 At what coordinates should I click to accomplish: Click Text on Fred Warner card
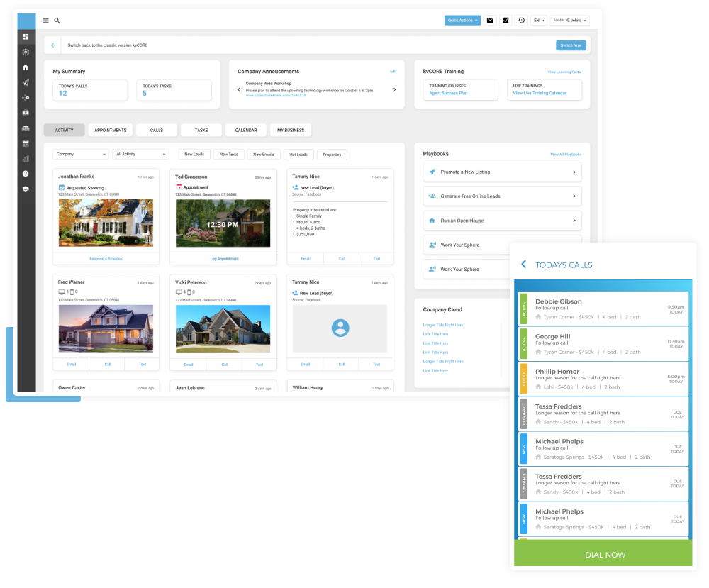[143, 364]
